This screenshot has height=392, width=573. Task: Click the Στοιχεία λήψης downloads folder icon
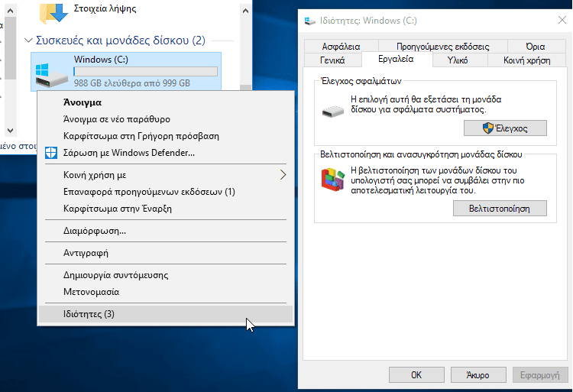click(54, 13)
